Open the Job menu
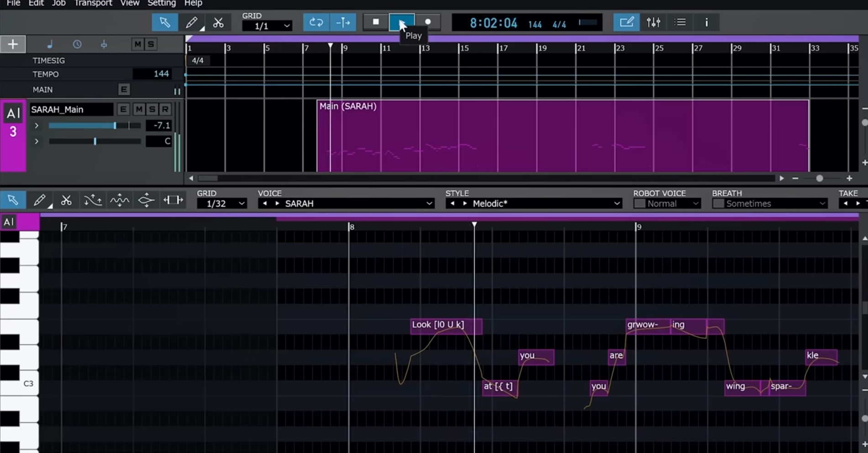The width and height of the screenshot is (868, 453). coord(59,3)
